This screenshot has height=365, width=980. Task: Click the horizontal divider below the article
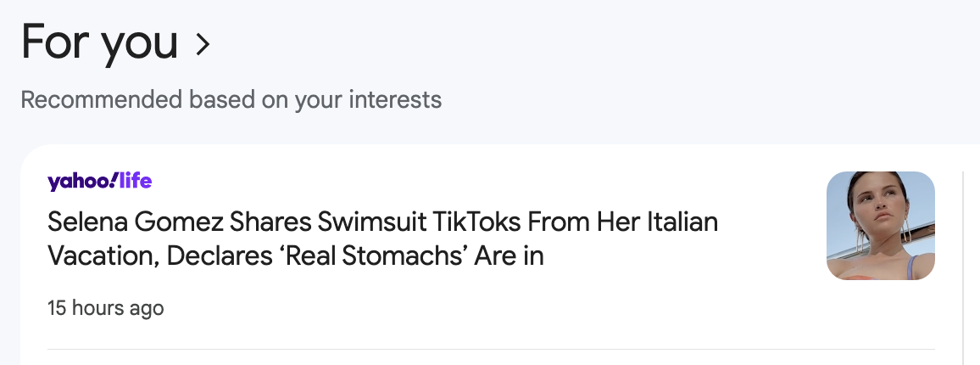pyautogui.click(x=491, y=349)
